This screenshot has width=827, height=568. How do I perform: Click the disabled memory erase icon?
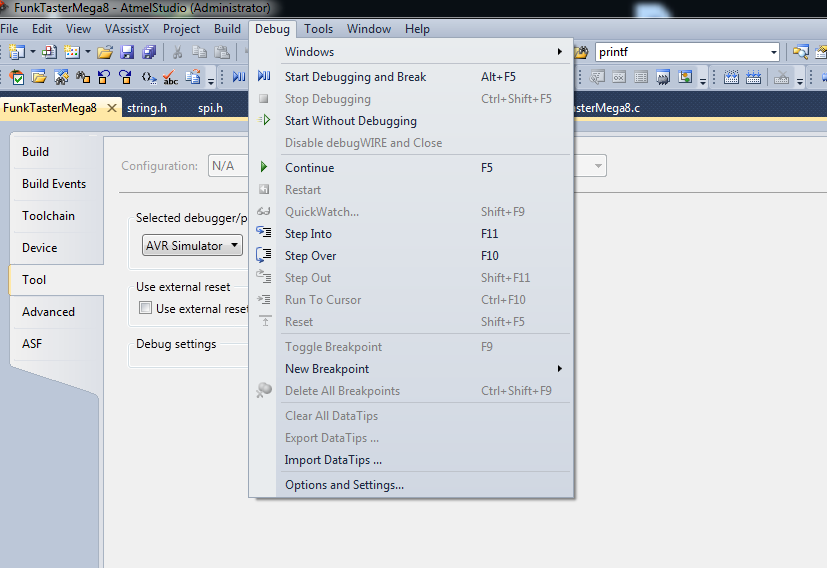point(781,78)
